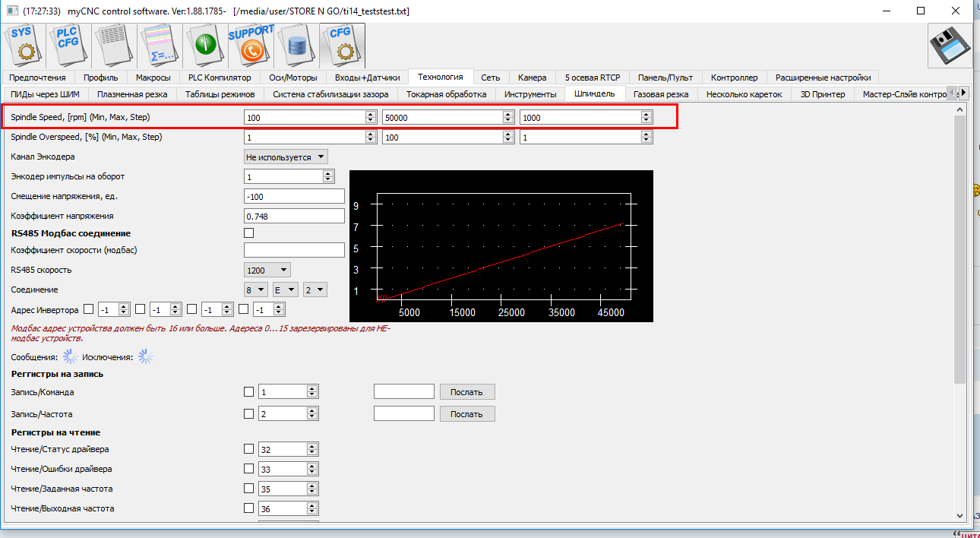Switch to the 5 осевая RTCP tab

593,78
